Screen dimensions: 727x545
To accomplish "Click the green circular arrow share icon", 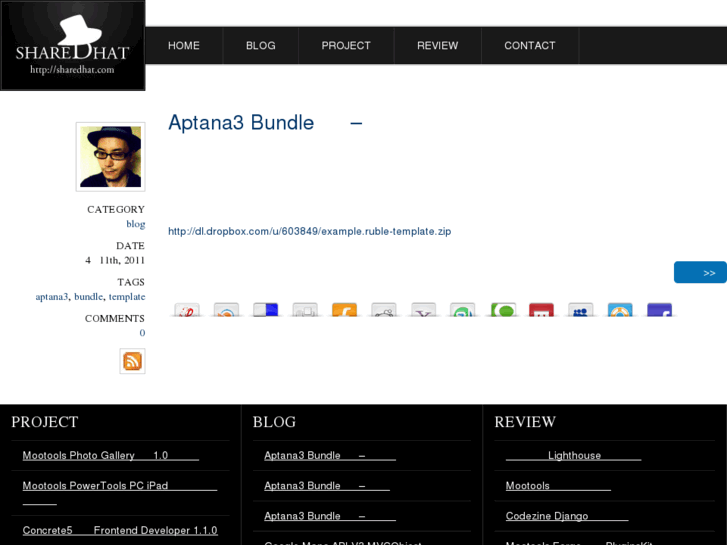I will [x=462, y=309].
